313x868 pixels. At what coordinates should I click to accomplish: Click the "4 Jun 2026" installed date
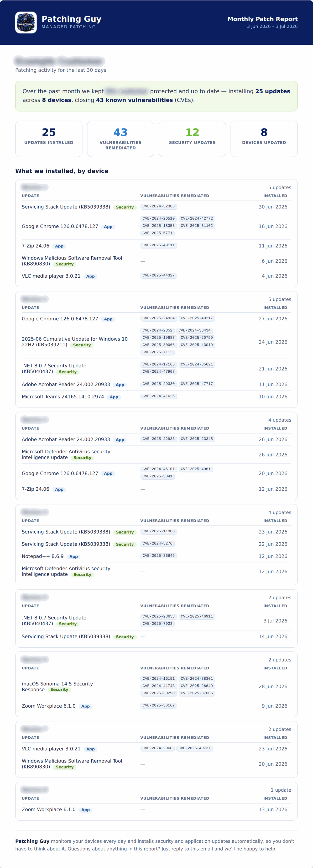(x=274, y=276)
